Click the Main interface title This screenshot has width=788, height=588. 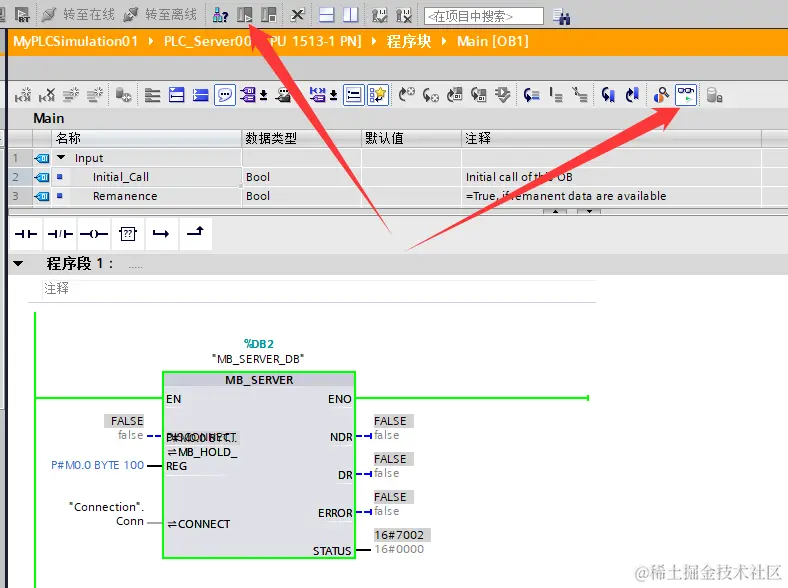pyautogui.click(x=49, y=119)
